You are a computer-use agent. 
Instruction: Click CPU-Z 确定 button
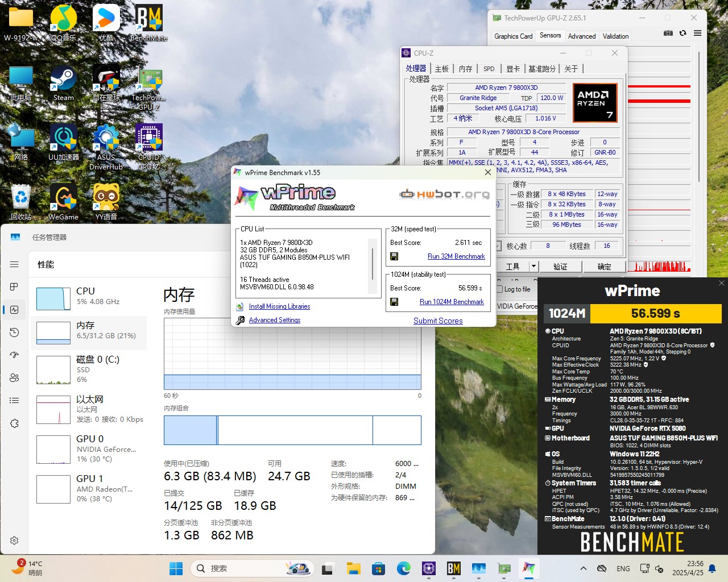tap(605, 266)
